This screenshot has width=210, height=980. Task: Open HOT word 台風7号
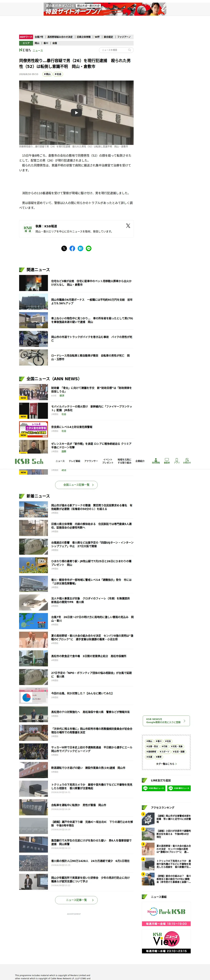(x=39, y=37)
